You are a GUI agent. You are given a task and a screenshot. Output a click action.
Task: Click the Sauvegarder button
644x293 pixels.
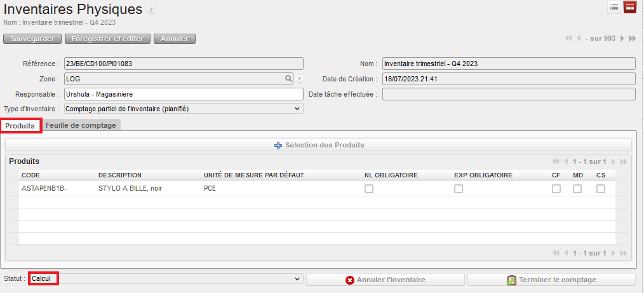point(32,39)
